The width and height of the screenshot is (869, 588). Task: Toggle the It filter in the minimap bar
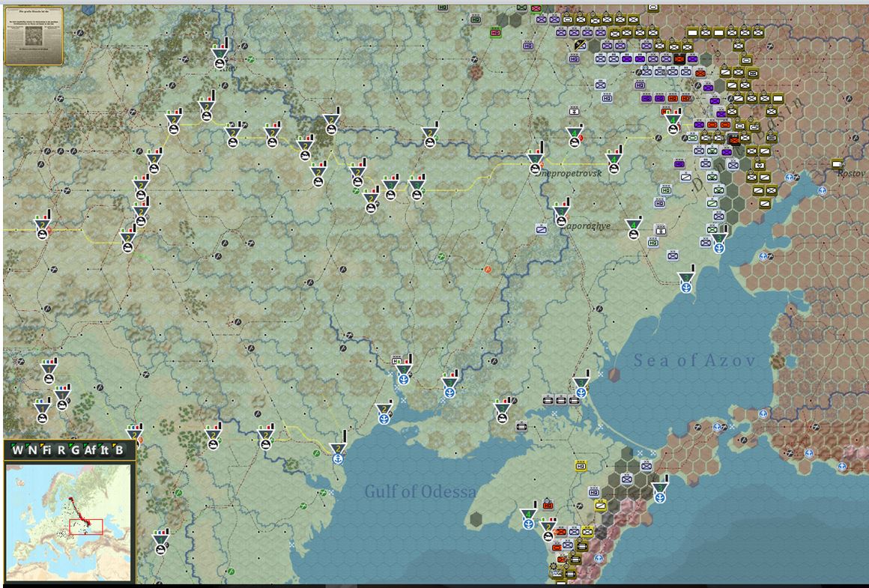click(x=104, y=449)
